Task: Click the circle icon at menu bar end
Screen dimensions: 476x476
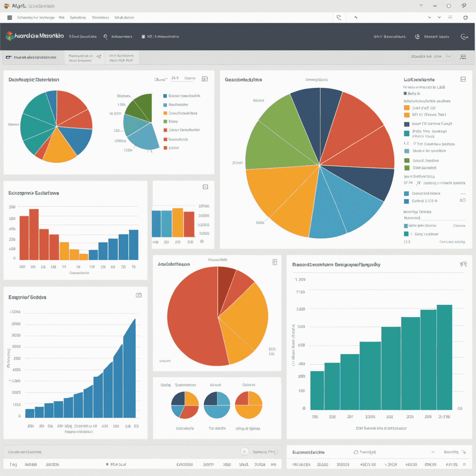Action: pos(465,18)
